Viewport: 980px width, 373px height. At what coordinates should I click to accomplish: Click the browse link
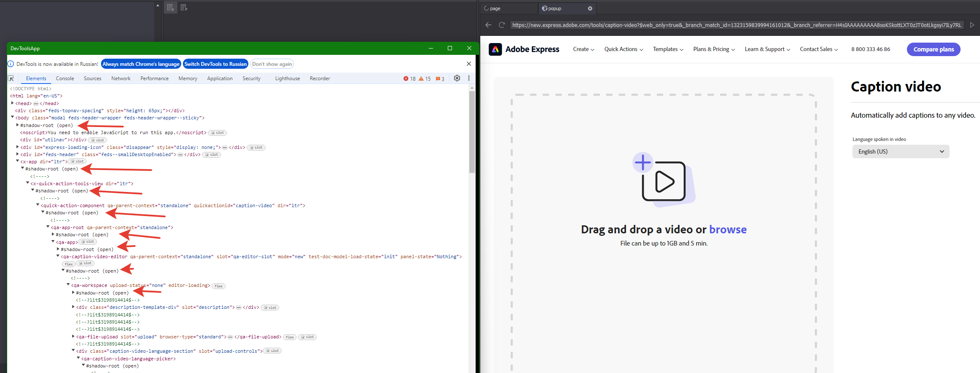(727, 230)
